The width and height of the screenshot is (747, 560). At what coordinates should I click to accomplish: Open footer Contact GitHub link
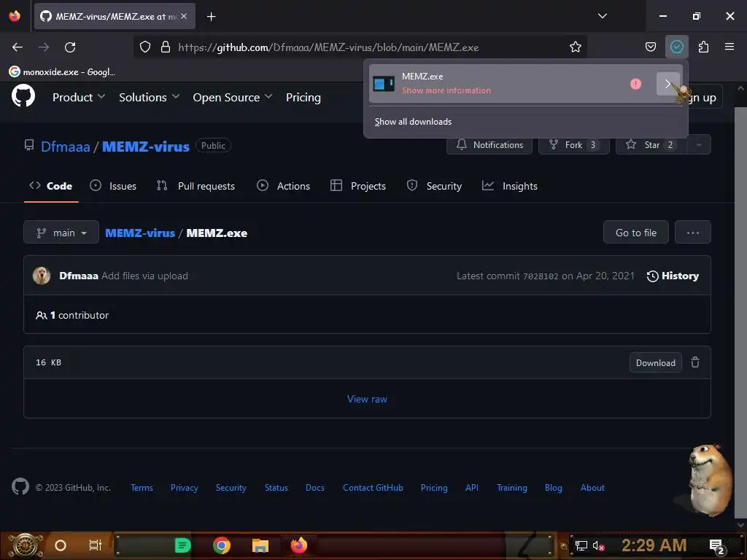click(x=373, y=488)
